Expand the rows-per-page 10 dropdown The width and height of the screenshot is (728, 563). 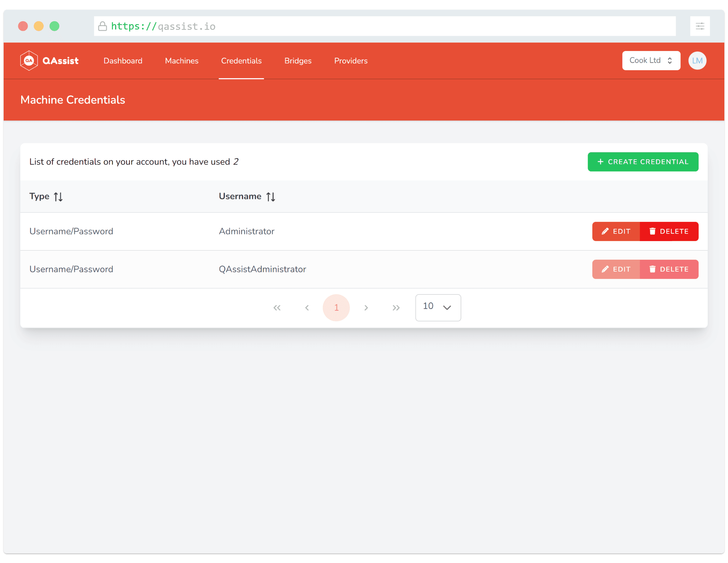438,307
